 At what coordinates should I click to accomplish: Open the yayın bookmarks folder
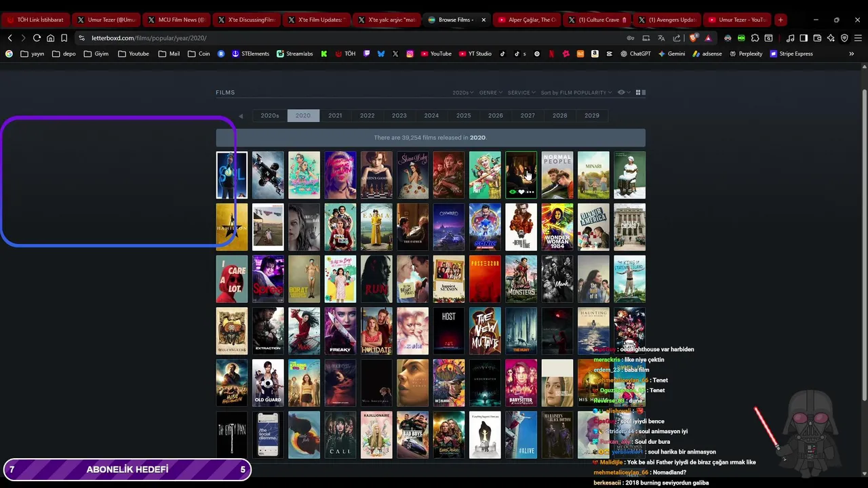33,54
